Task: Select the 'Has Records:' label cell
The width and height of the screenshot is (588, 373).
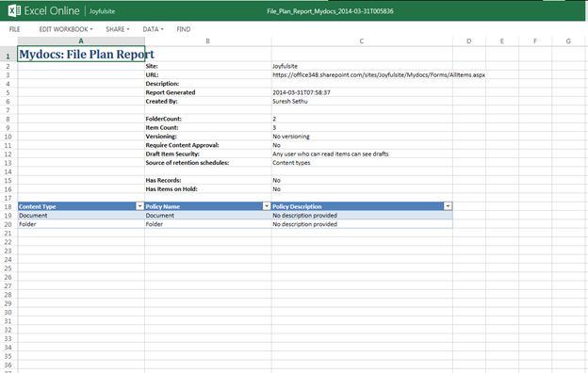Action: point(208,180)
